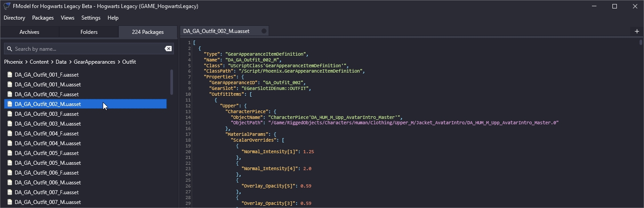Select the 224 Packages tab
The image size is (644, 208).
pyautogui.click(x=148, y=32)
